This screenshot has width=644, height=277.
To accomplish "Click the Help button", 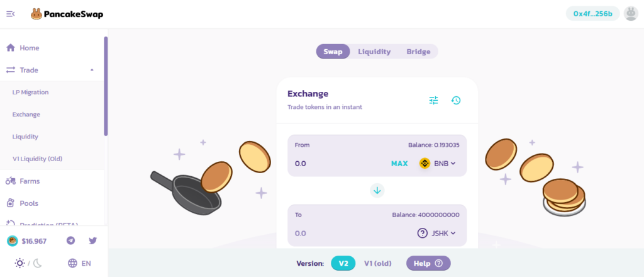I will [x=428, y=263].
